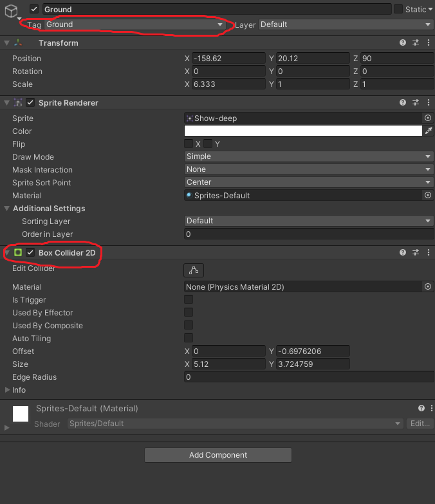The width and height of the screenshot is (435, 504).
Task: Click collider Size Y field 3.724759
Action: pyautogui.click(x=313, y=364)
